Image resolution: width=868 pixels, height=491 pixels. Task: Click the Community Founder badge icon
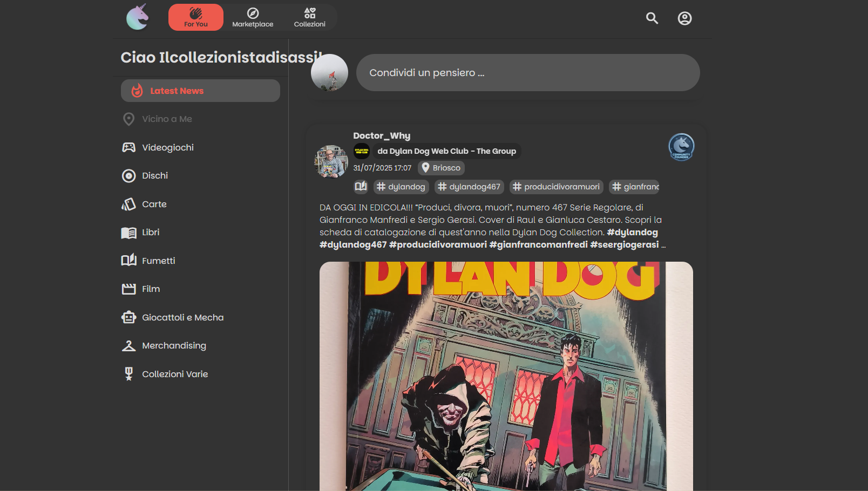681,147
